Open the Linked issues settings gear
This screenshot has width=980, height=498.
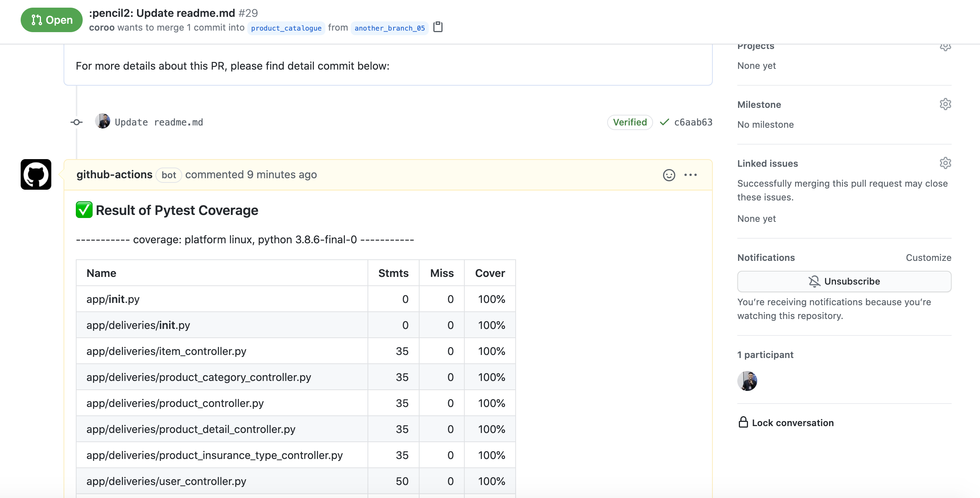coord(946,163)
